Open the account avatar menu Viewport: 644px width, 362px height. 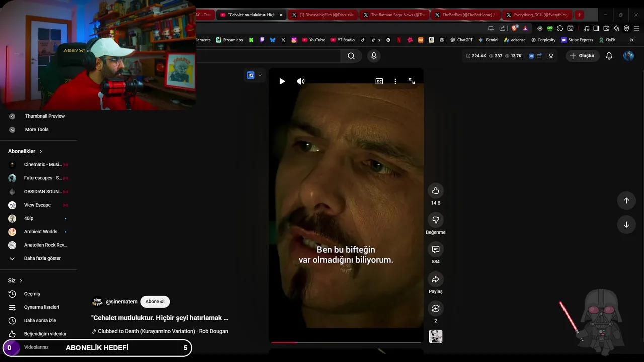coord(628,56)
